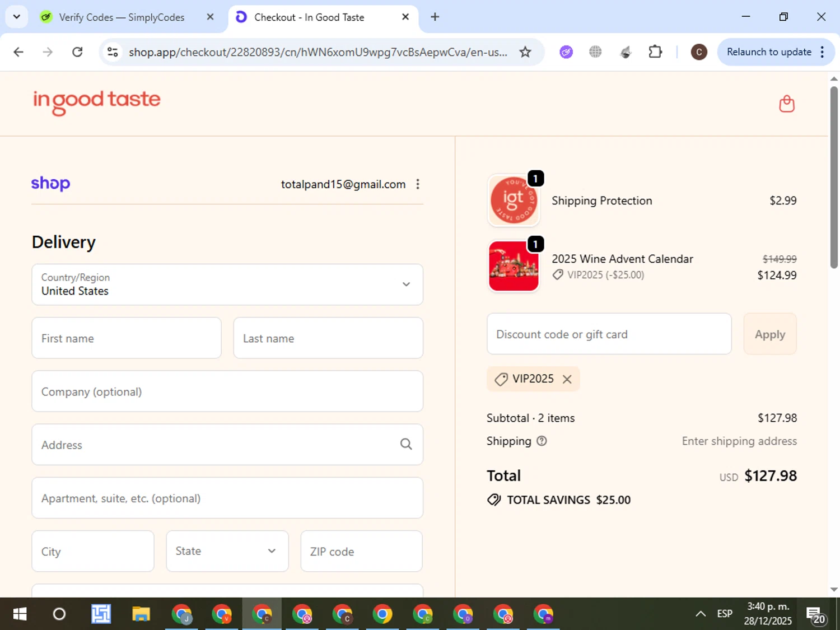Screen dimensions: 840x630
Task: Remove the VIP2025 discount code
Action: [x=567, y=379]
